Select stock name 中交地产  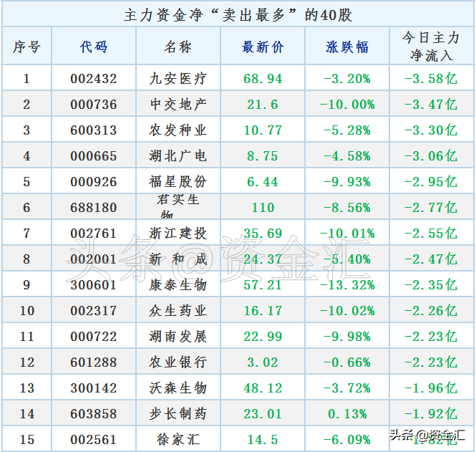click(178, 105)
